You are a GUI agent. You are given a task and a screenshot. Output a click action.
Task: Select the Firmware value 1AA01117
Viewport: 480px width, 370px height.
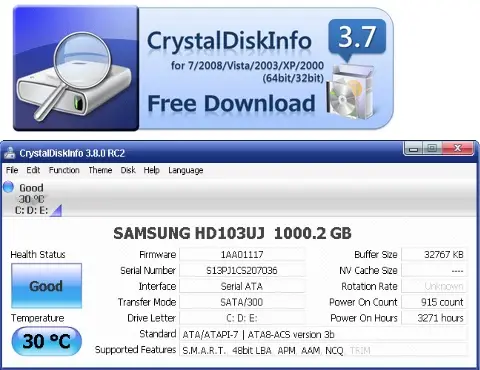(x=242, y=255)
